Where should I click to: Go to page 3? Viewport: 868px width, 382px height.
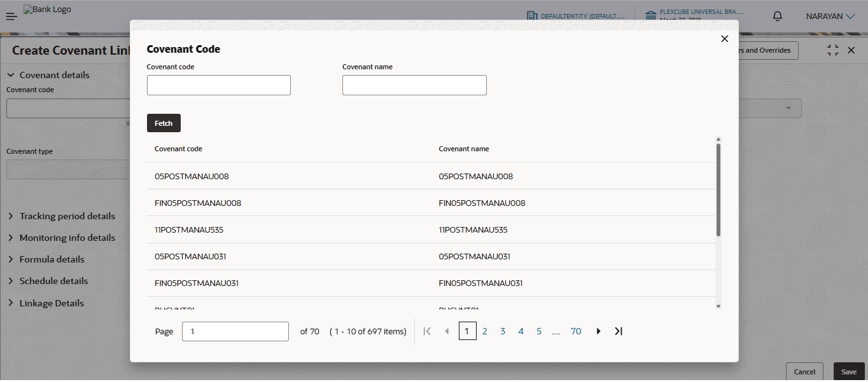(503, 331)
